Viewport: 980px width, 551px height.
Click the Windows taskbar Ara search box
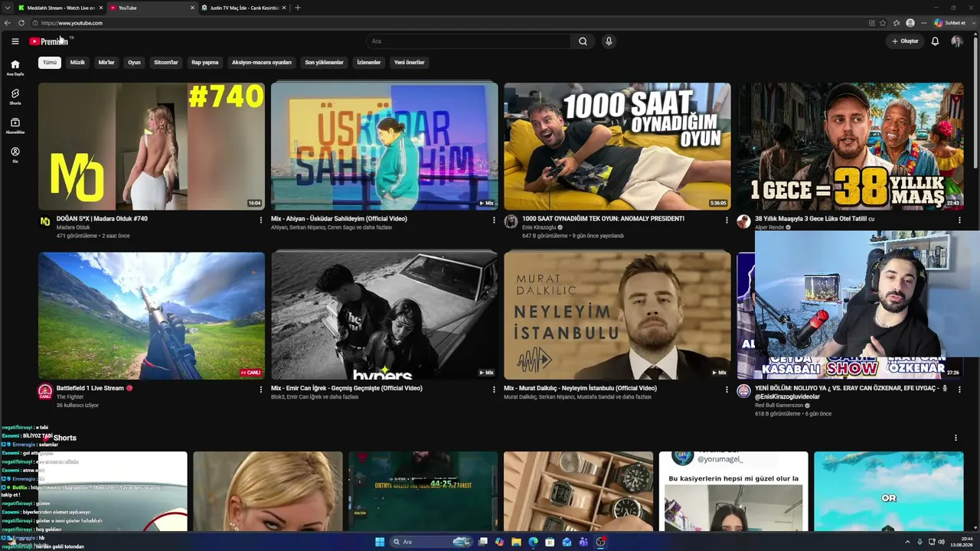point(431,542)
